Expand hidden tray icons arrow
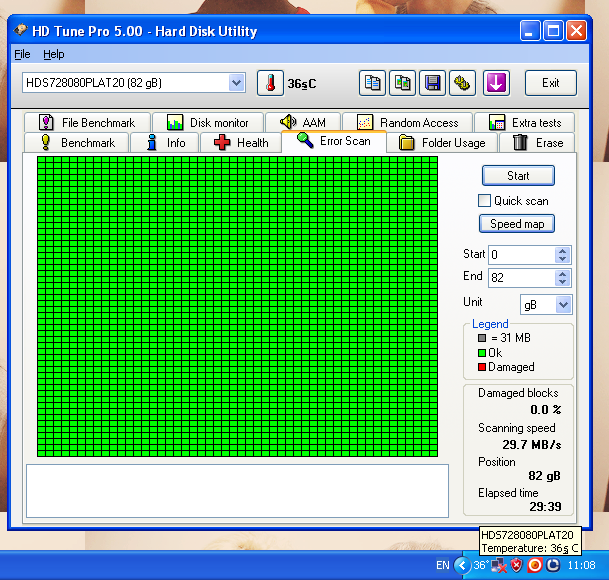 462,565
